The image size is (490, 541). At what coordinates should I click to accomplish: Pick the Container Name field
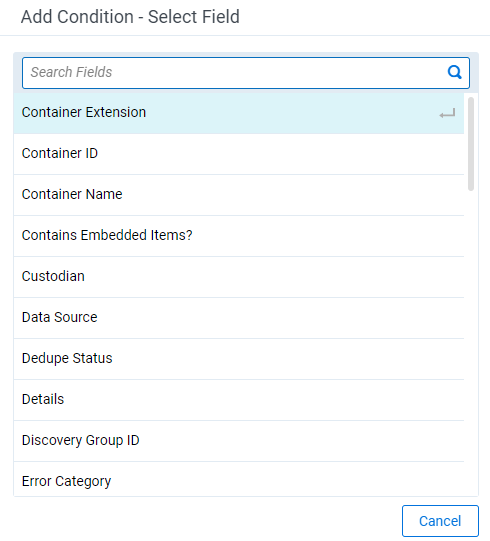point(239,195)
